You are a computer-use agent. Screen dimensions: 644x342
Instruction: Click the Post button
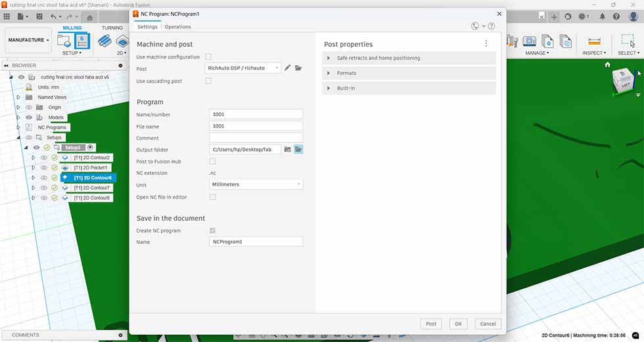click(431, 324)
